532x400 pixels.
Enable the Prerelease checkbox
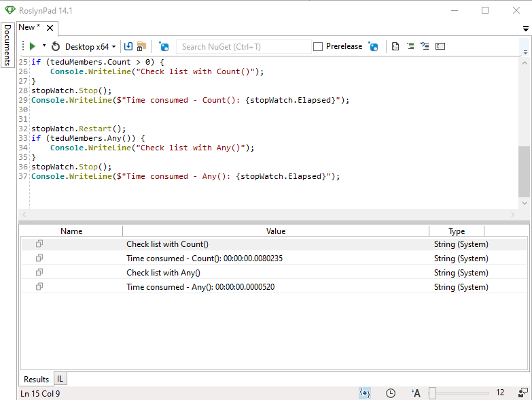pos(318,46)
